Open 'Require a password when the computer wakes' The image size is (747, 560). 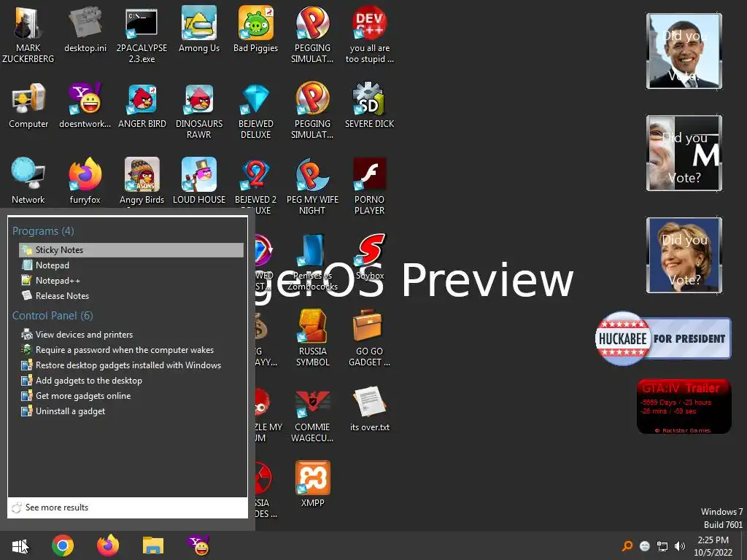131,350
